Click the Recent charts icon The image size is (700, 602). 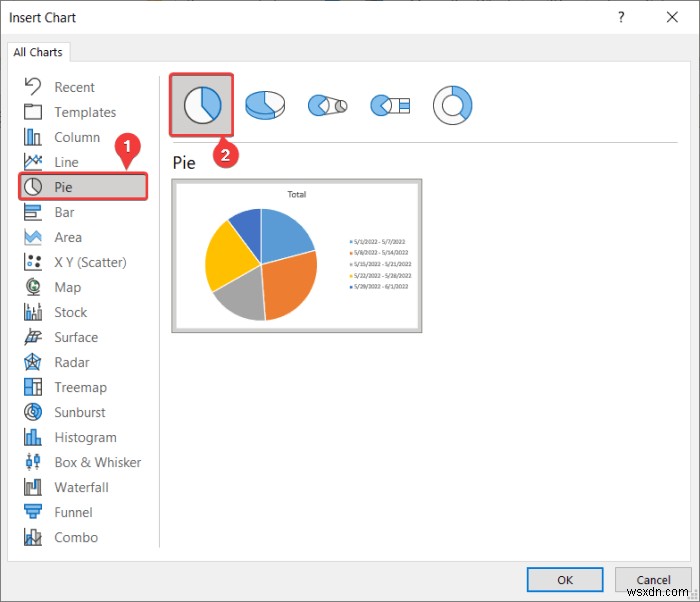[33, 87]
